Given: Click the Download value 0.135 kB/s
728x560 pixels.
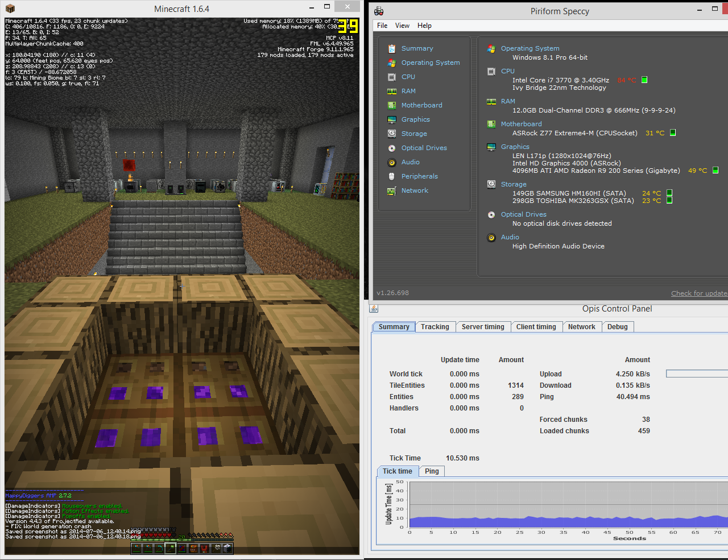Looking at the screenshot, I should click(x=633, y=385).
